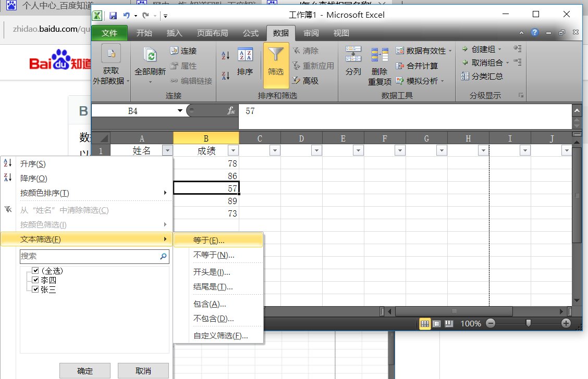This screenshot has height=379, width=588.
Task: Uncheck 李四 in the filter list
Action: pyautogui.click(x=34, y=281)
